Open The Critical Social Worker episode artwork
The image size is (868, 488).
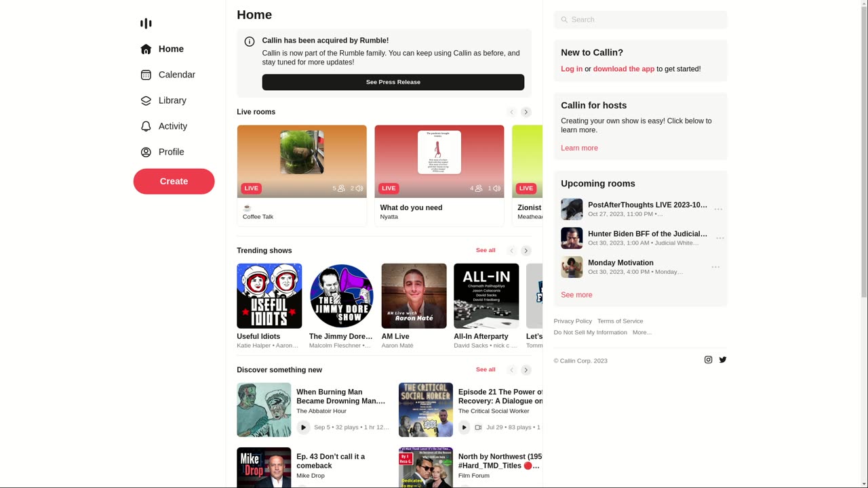pyautogui.click(x=426, y=410)
